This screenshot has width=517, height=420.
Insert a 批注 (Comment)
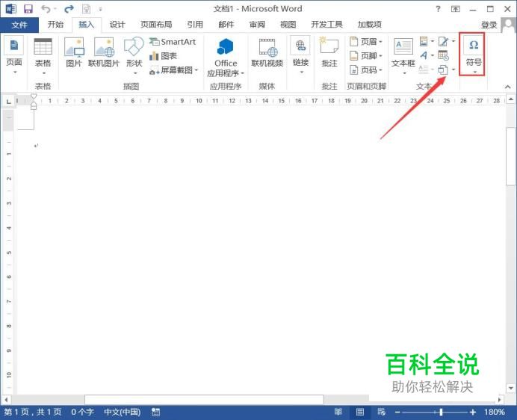[329, 53]
